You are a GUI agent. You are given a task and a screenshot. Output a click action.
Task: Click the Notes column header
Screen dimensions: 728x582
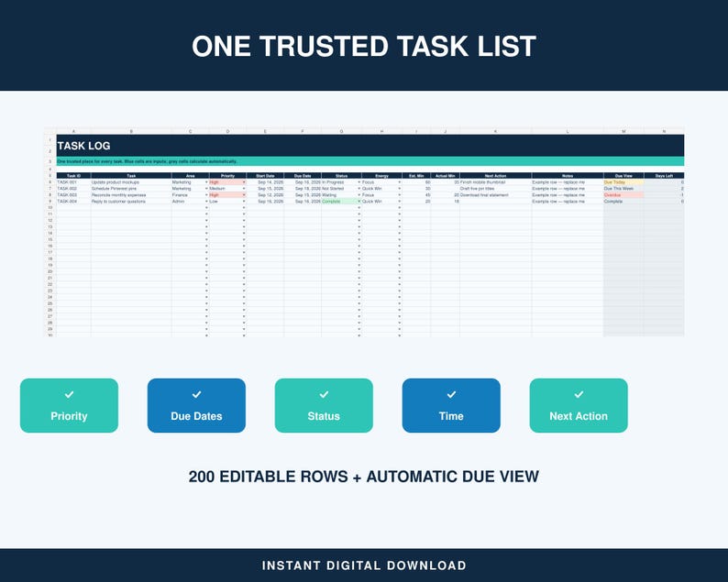(568, 176)
